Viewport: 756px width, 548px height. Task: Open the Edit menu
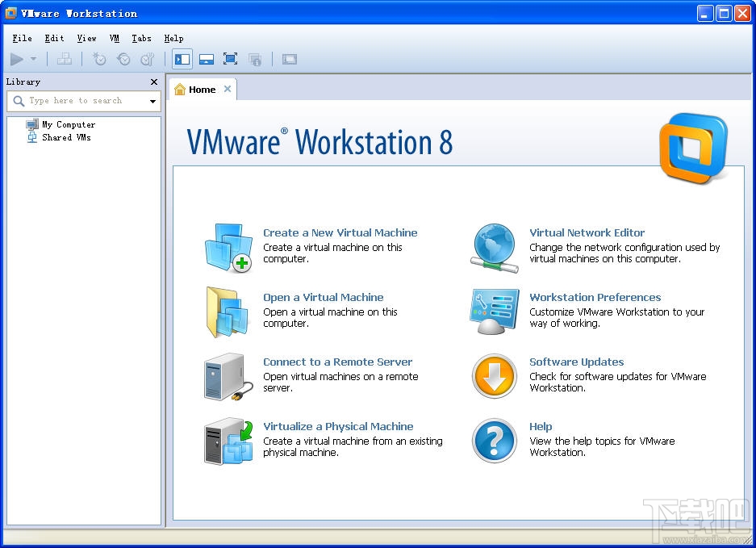click(55, 38)
